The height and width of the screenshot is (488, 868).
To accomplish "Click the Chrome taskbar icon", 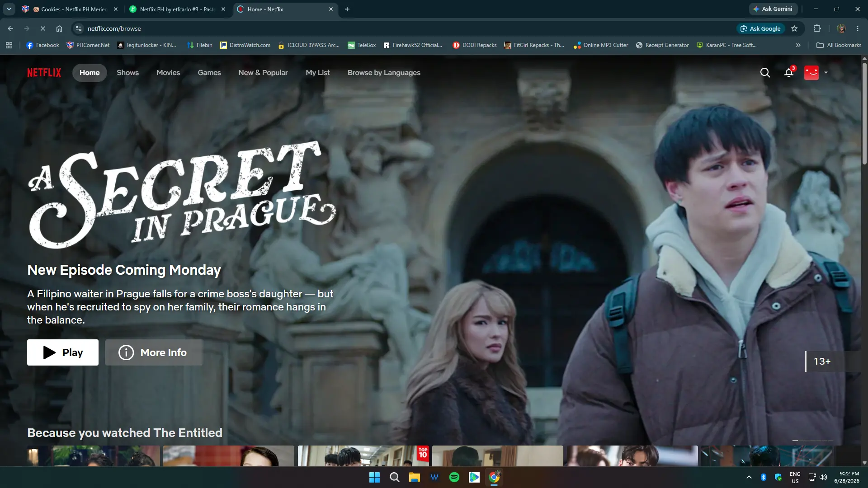I will (x=494, y=477).
